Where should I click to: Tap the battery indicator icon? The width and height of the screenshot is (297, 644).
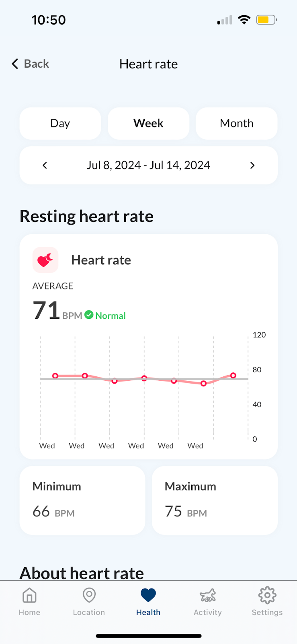(x=266, y=20)
